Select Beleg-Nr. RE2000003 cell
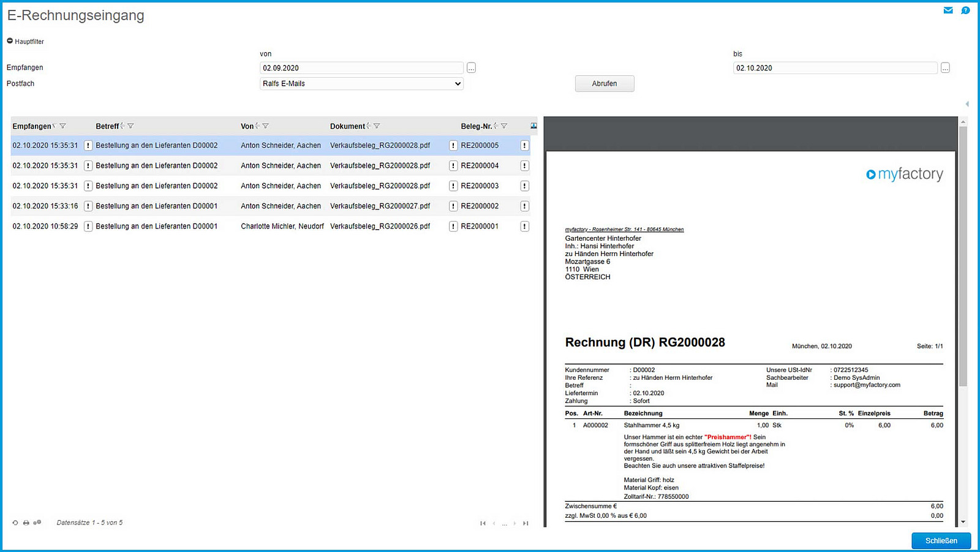 (480, 186)
